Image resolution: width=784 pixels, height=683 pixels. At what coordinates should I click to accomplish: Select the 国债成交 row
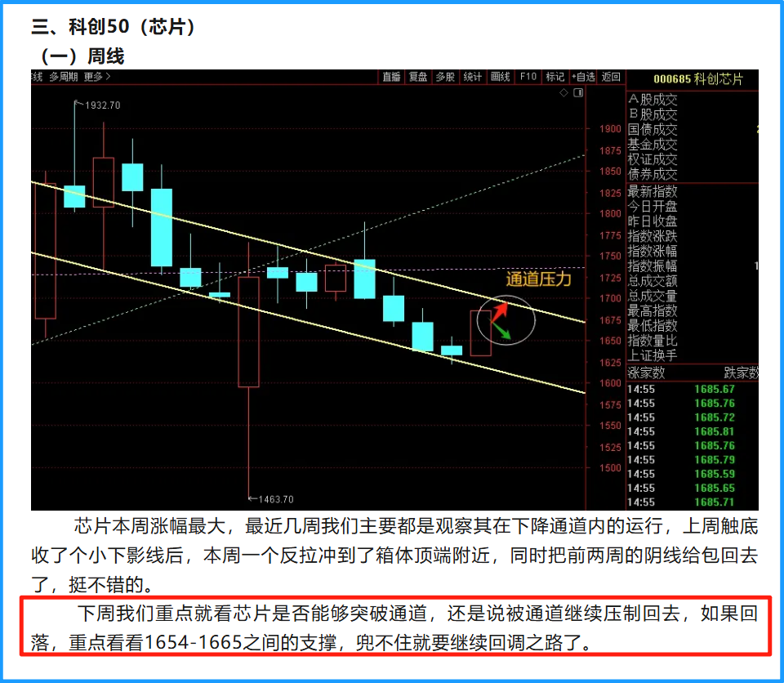pos(653,130)
